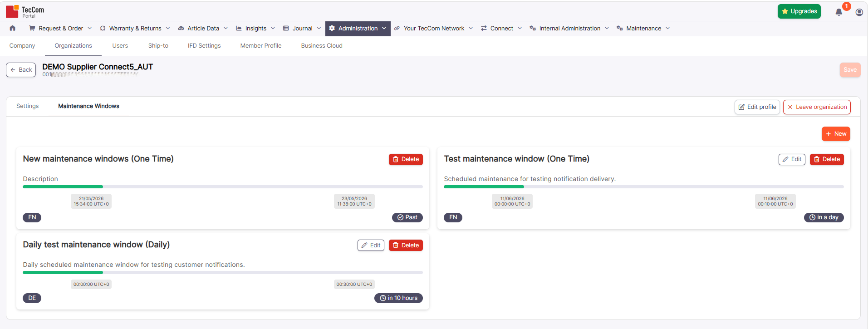Image resolution: width=868 pixels, height=329 pixels.
Task: Switch to the Member Profile tab
Action: click(x=261, y=46)
